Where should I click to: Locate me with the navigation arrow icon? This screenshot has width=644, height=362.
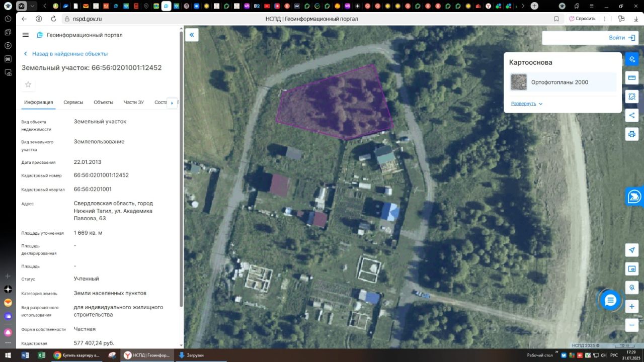click(632, 250)
